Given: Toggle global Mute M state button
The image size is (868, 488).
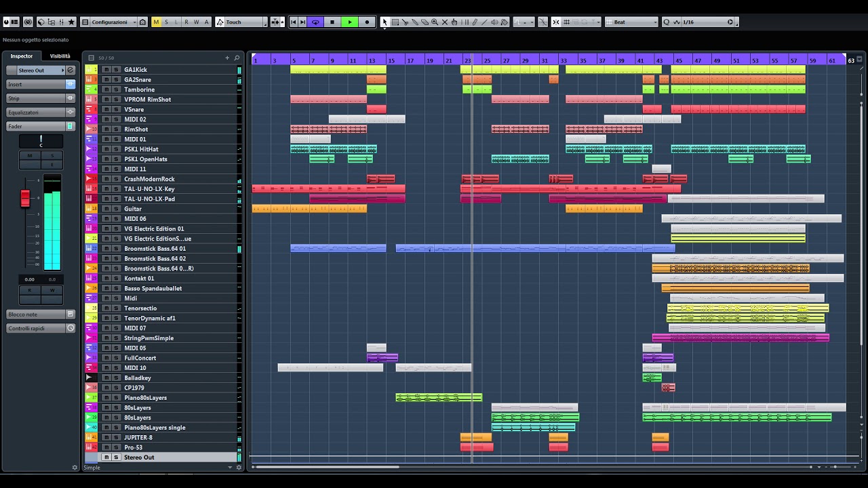Looking at the screenshot, I should (x=156, y=22).
